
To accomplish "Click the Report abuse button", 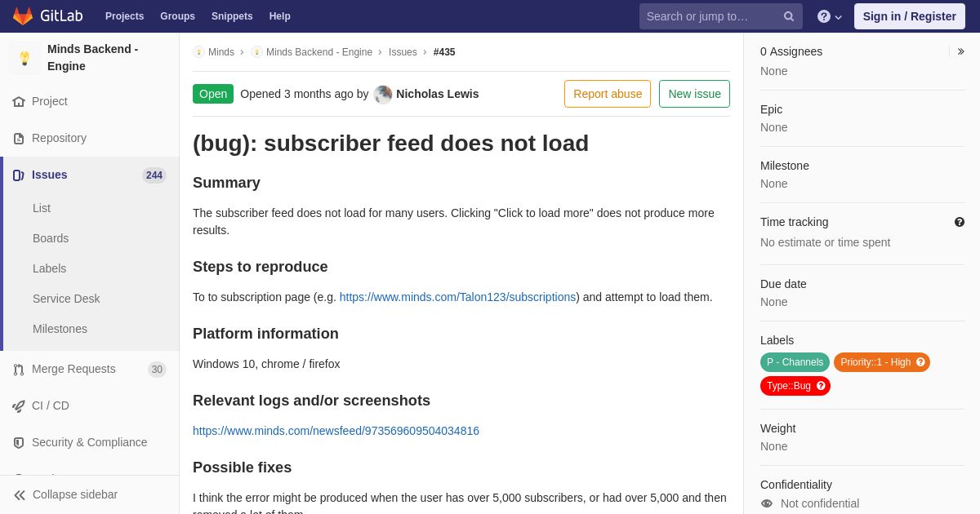I will 608,94.
